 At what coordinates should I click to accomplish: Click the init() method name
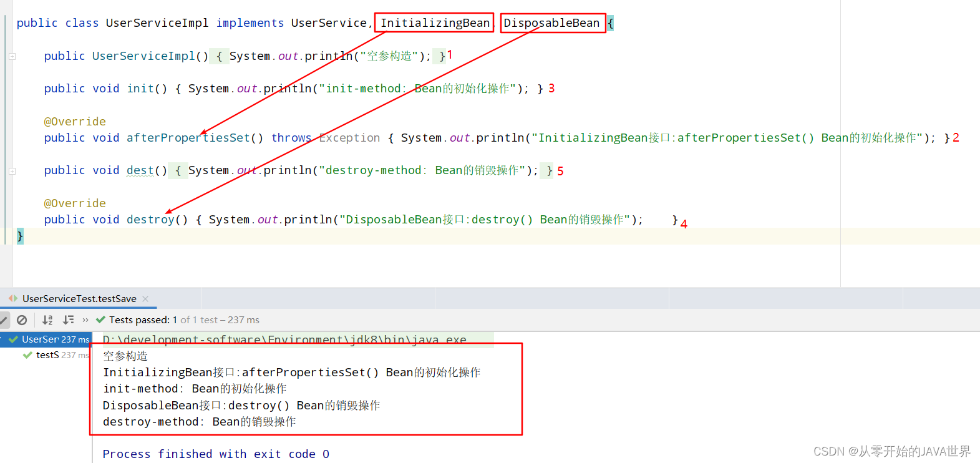coord(140,89)
